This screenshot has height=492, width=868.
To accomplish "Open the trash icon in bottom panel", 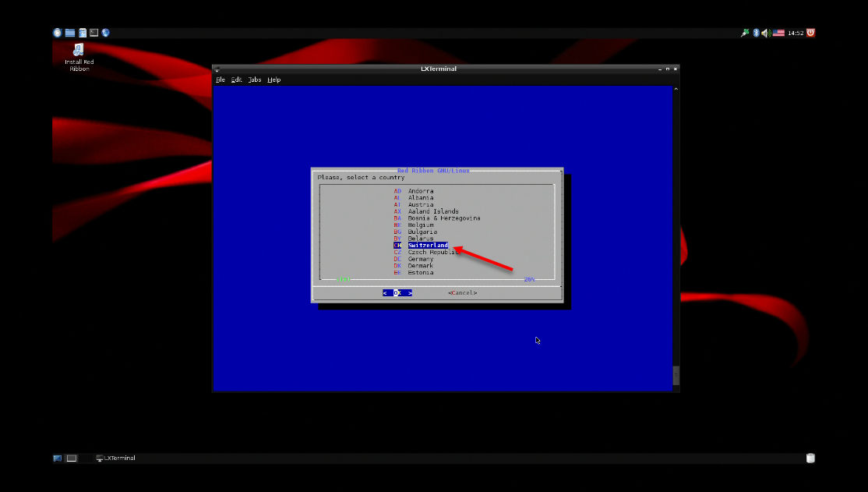I will point(810,458).
